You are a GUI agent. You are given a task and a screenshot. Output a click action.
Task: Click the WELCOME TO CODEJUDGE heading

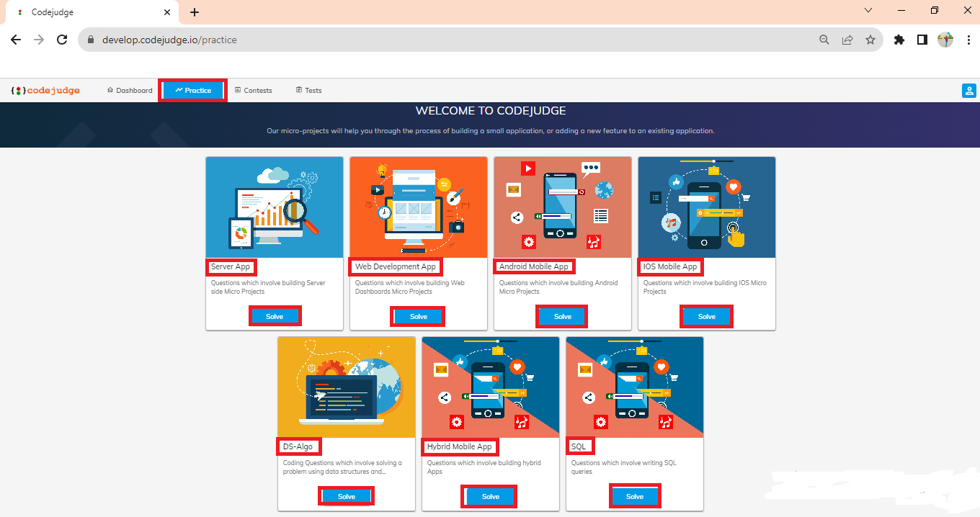[x=491, y=111]
